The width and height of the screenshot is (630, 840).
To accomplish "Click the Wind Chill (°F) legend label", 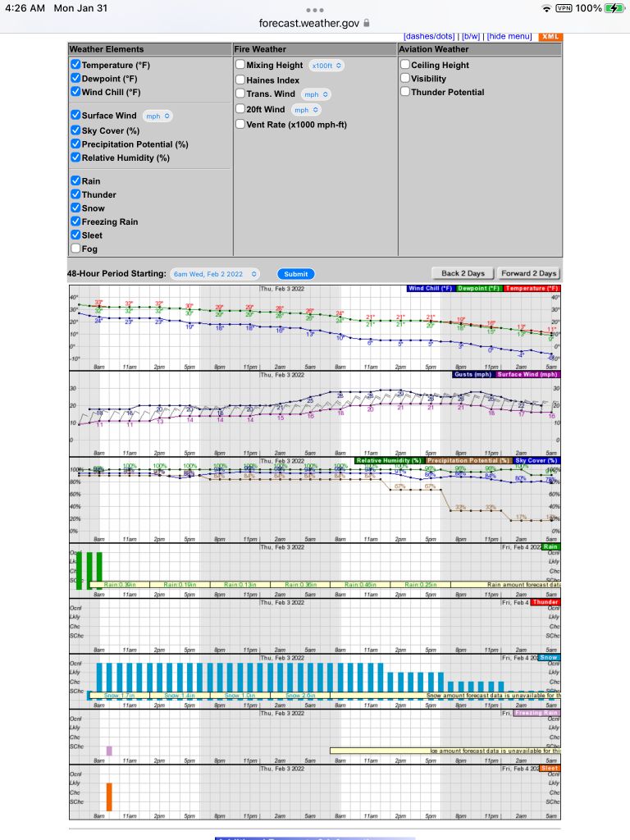I will pos(430,288).
